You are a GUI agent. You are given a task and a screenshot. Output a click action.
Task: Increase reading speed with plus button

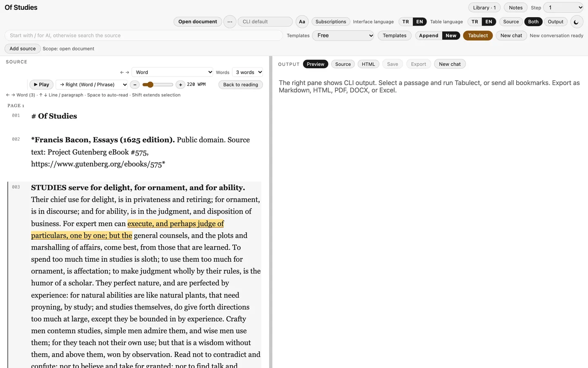[180, 85]
